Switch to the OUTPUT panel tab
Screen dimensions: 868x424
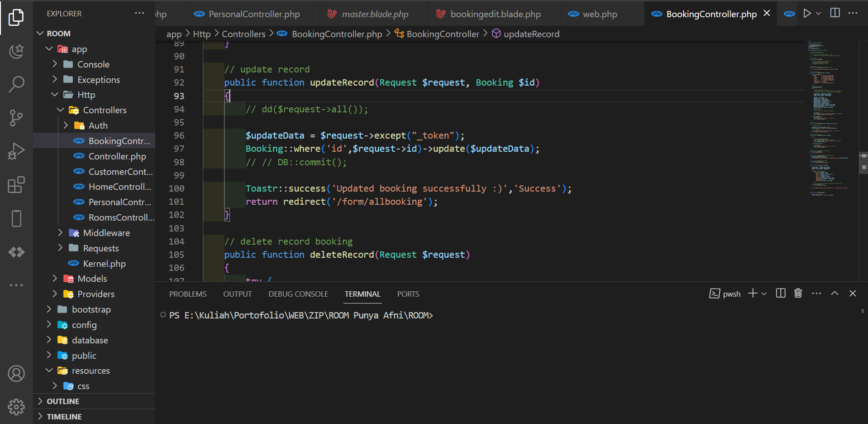click(x=237, y=294)
